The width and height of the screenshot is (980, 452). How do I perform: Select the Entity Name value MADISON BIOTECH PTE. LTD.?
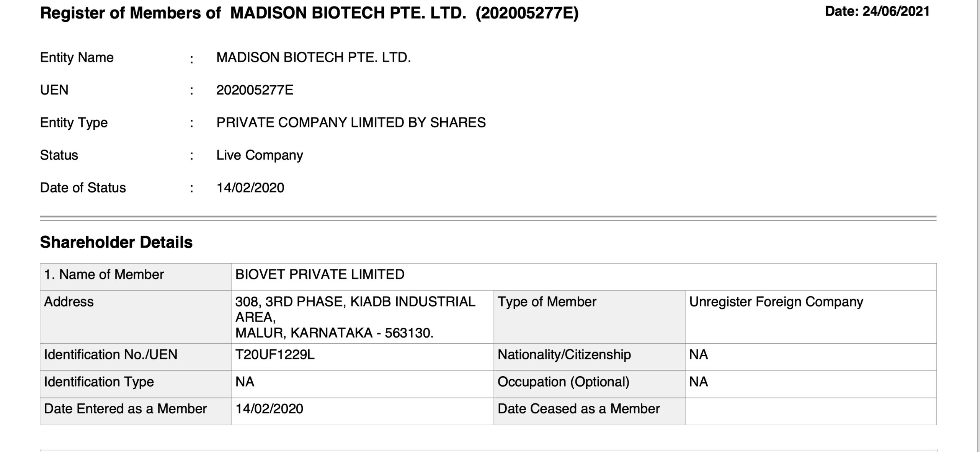coord(314,57)
